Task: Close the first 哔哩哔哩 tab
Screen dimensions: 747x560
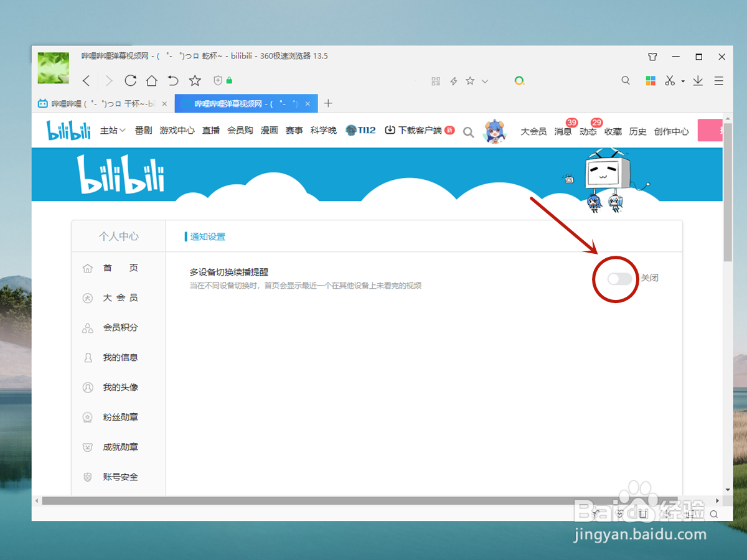Action: click(x=165, y=104)
